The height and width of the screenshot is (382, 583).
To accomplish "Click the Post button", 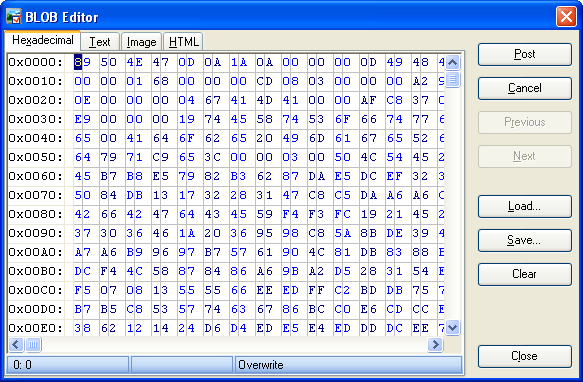I will coord(525,54).
